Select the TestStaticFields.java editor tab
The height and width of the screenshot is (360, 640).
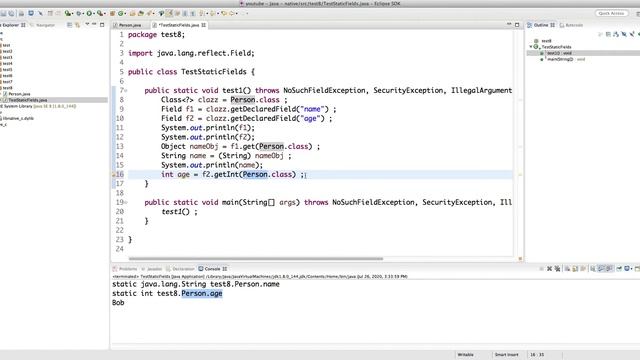(x=179, y=25)
